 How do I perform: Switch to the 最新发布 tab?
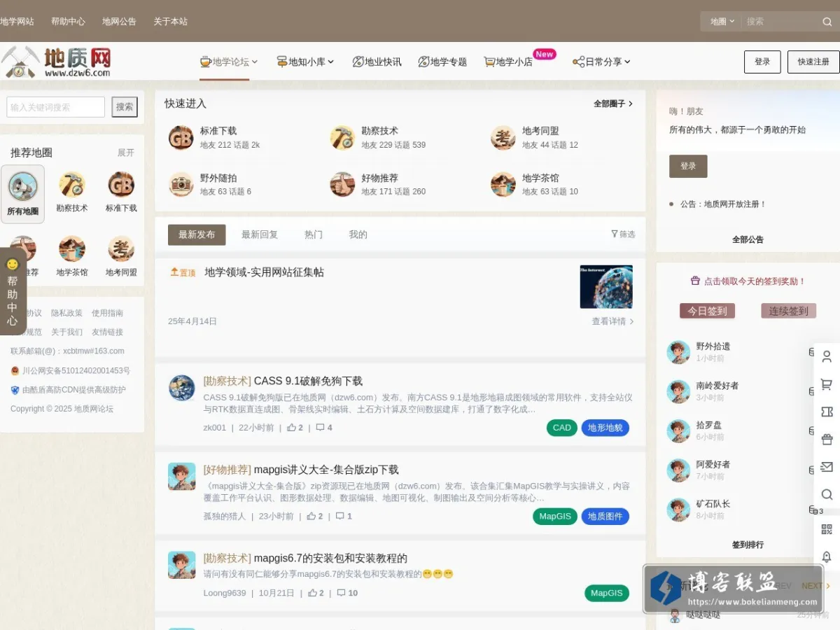[x=197, y=234]
